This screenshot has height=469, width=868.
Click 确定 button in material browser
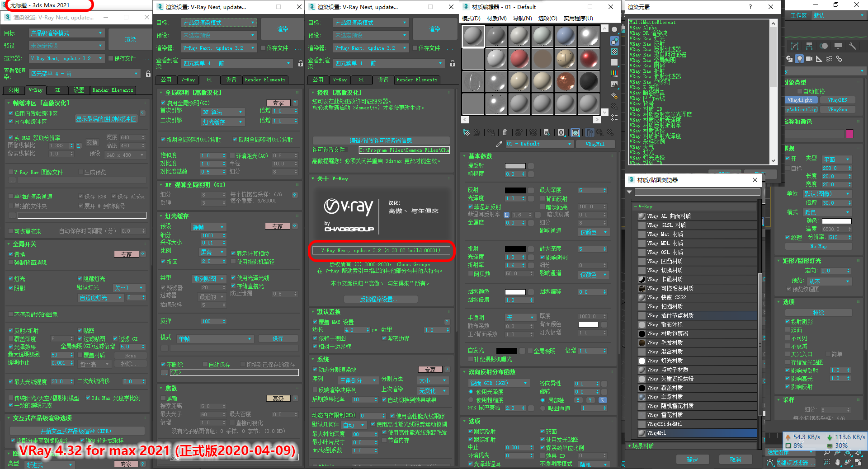(692, 460)
